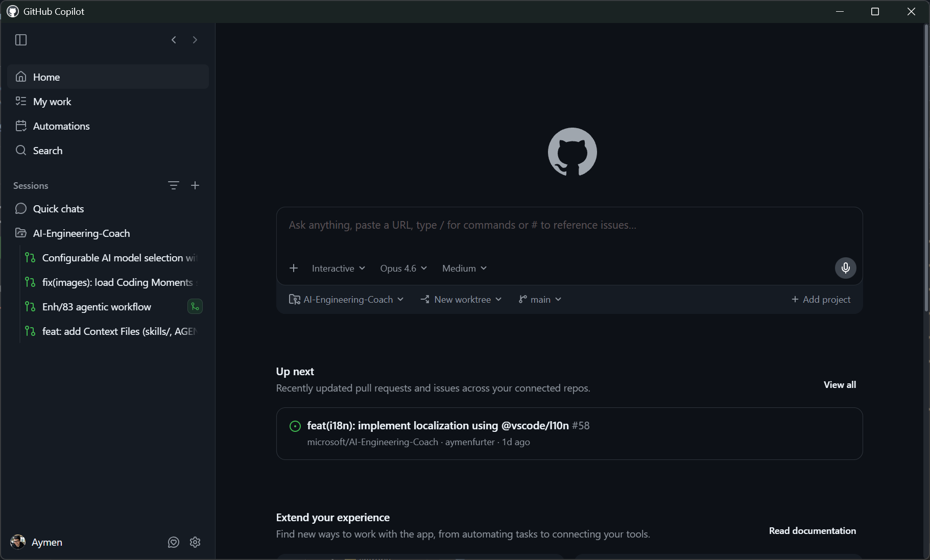Open settings gear icon
Screen dimensions: 930x560
(195, 542)
